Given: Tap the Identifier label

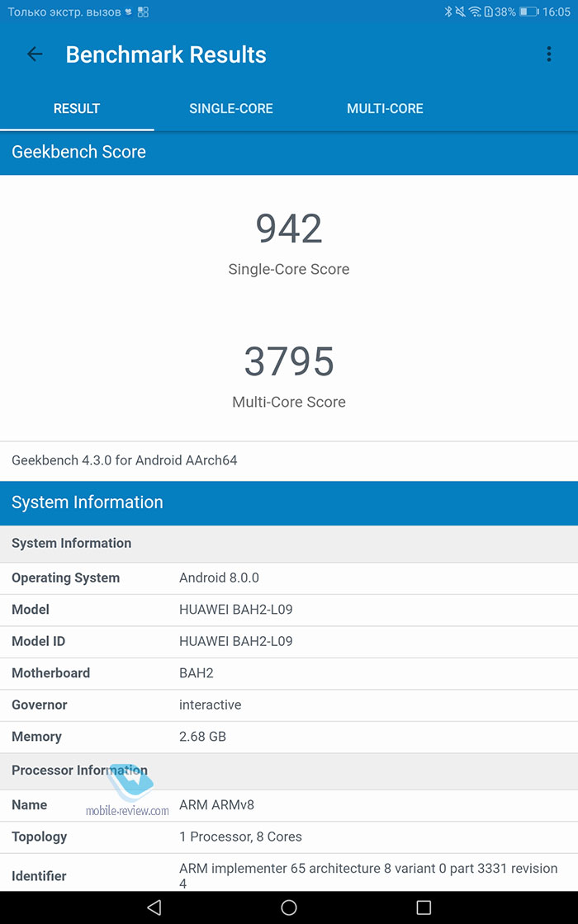Looking at the screenshot, I should pyautogui.click(x=39, y=876).
